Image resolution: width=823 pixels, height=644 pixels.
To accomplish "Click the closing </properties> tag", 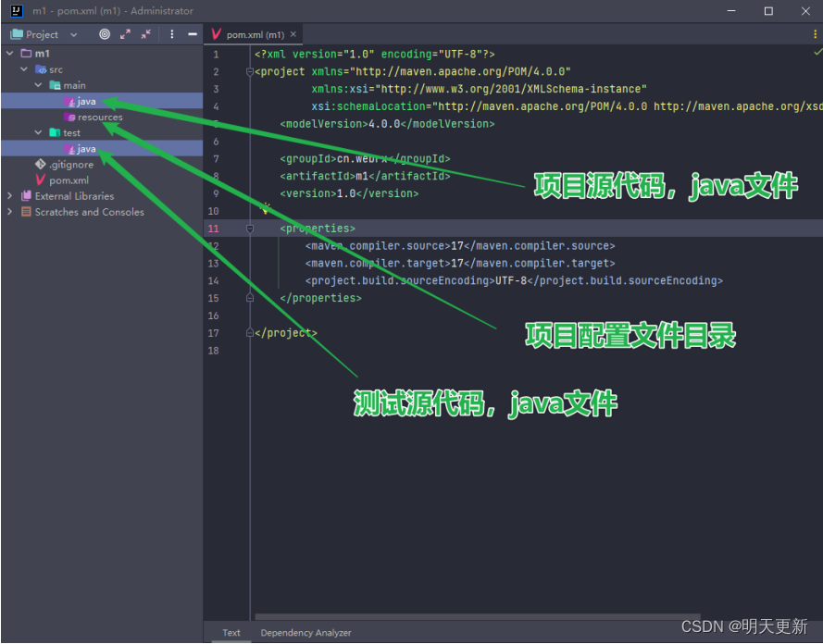I will [320, 298].
